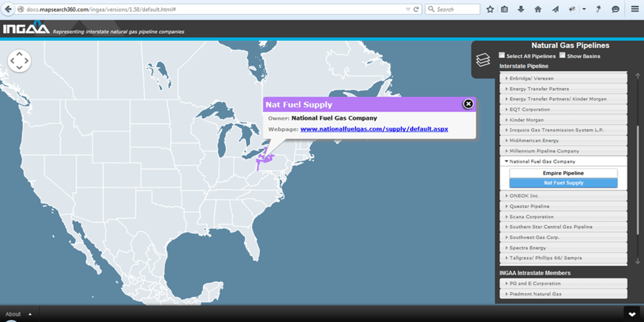The width and height of the screenshot is (644, 322).
Task: Pan map up with navigation arrow
Action: [x=19, y=53]
